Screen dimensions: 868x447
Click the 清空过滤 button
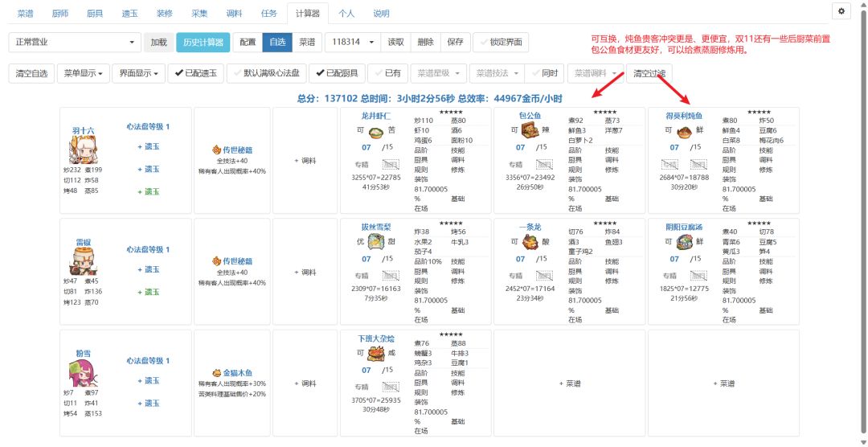[x=649, y=73]
